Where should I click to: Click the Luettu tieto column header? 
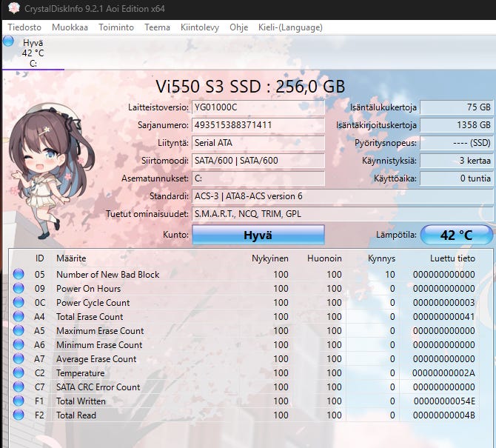452,258
